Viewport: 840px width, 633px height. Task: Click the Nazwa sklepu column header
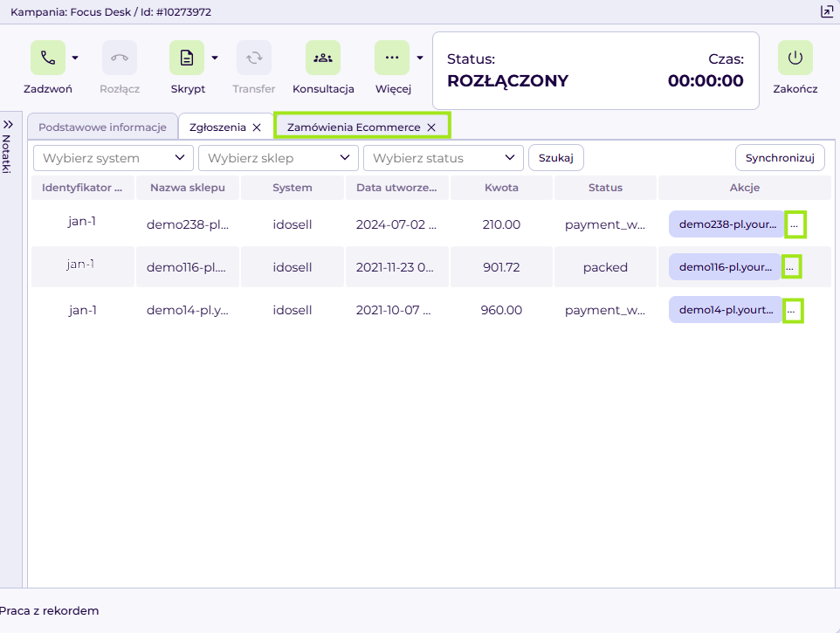188,188
